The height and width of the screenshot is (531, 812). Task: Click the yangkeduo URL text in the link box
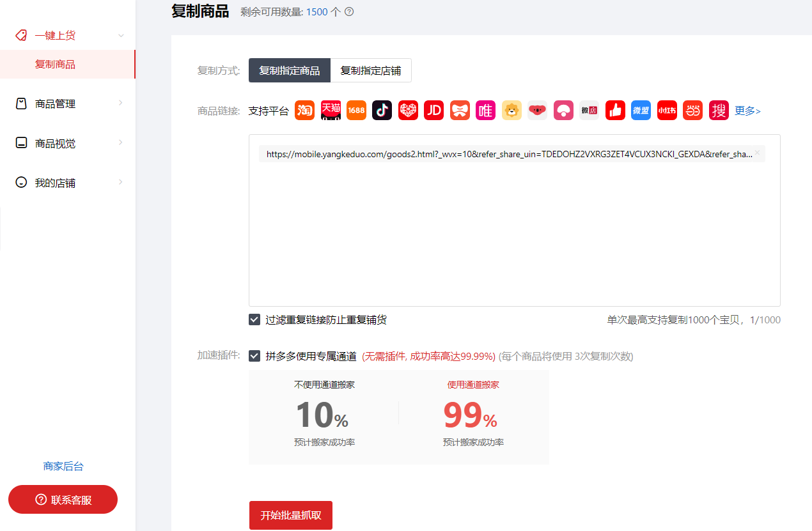click(510, 154)
